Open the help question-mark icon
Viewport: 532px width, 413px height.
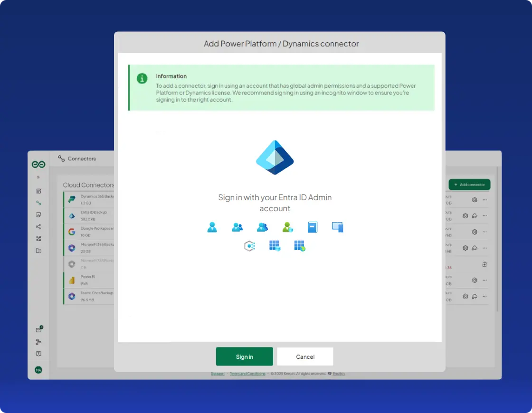38,354
